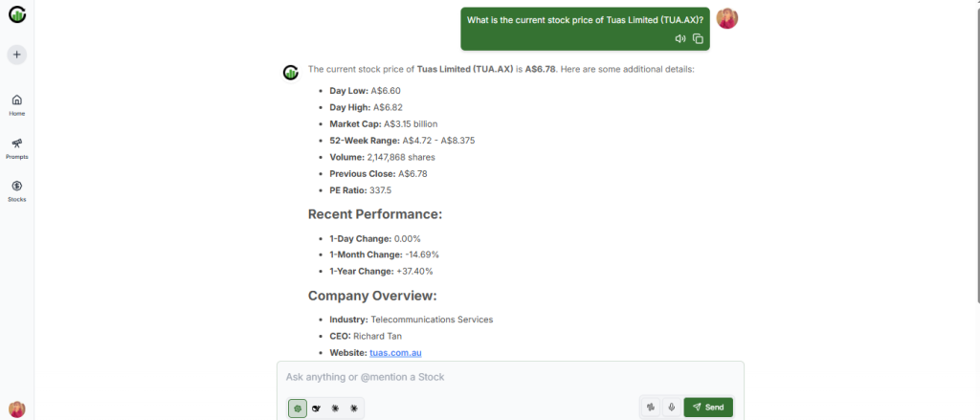The width and height of the screenshot is (980, 420).
Task: Go to Home in sidebar
Action: point(17,104)
